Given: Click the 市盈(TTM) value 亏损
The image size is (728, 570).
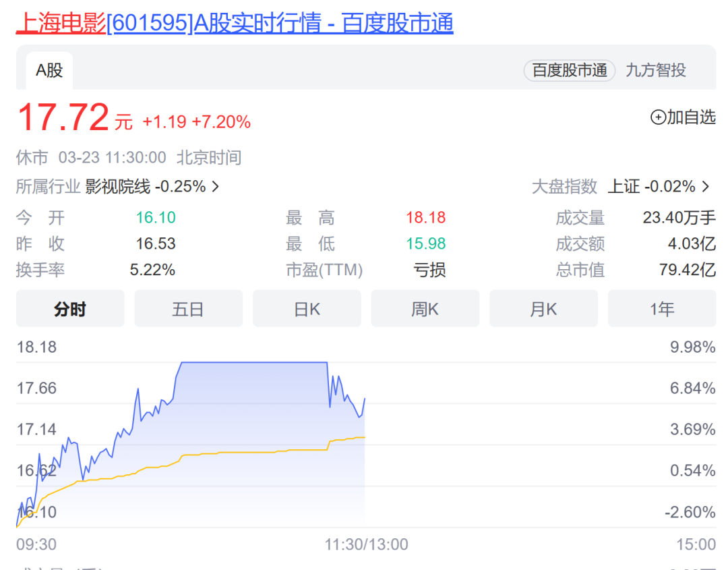Looking at the screenshot, I should point(429,269).
